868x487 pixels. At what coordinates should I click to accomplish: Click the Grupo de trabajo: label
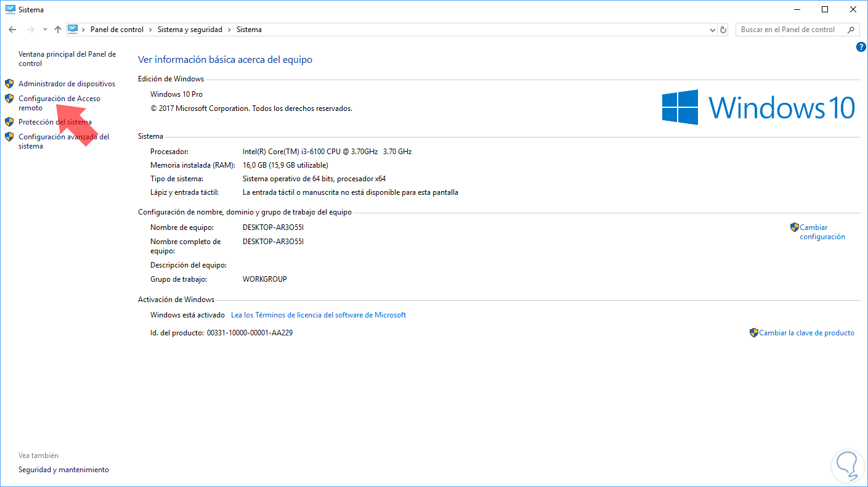click(x=179, y=279)
